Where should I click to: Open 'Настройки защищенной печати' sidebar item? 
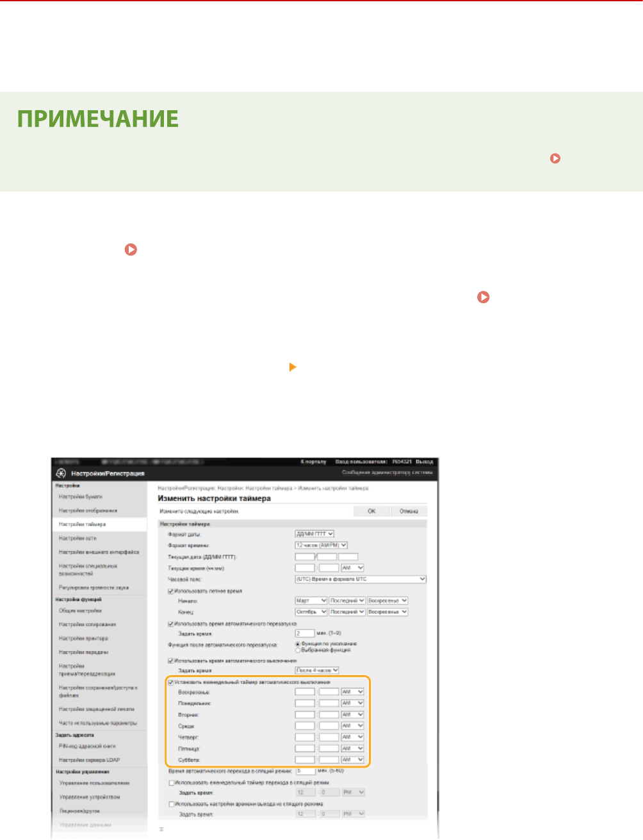point(97,709)
